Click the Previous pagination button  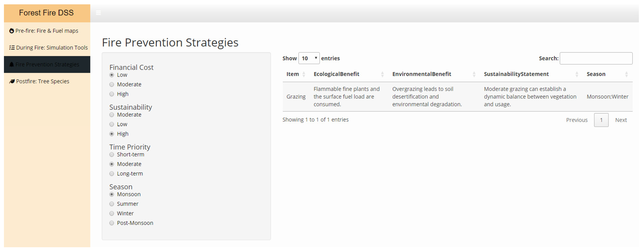[x=577, y=120]
